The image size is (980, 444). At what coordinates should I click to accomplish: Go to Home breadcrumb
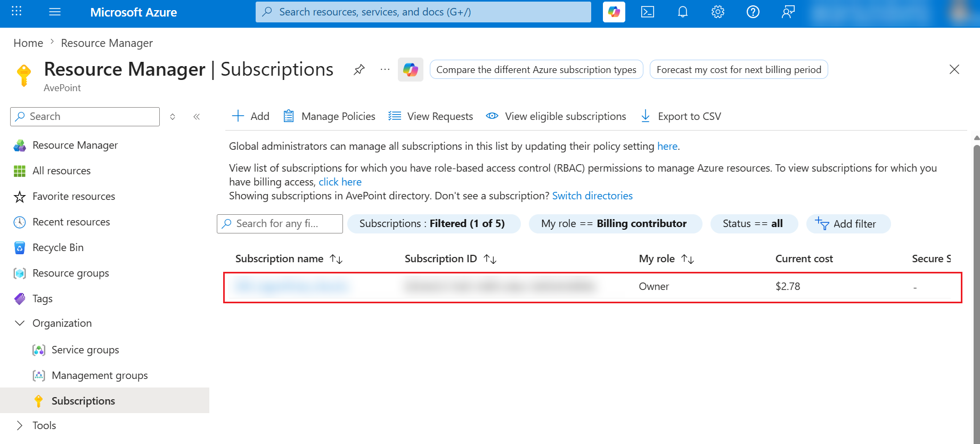coord(28,43)
